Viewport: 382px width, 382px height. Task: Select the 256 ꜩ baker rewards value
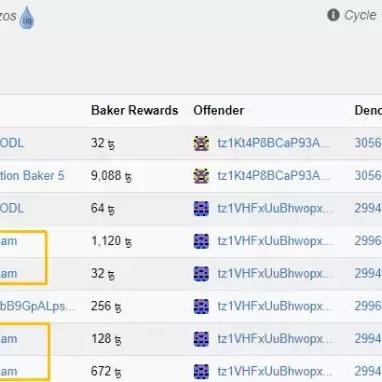106,306
